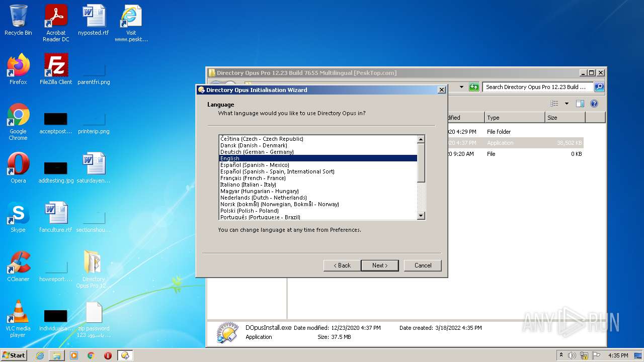
Task: Select the printerip.png desktop file
Action: [94, 122]
